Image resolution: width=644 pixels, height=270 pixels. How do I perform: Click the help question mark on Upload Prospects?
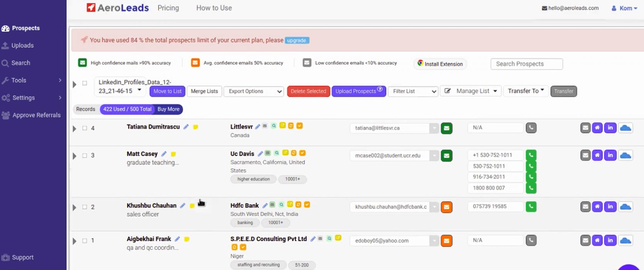tap(380, 89)
